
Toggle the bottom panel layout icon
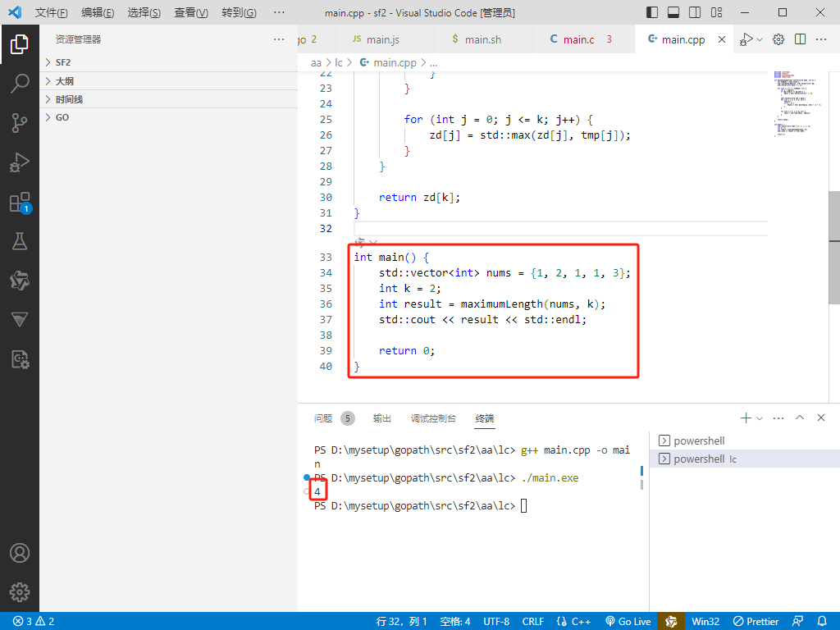673,11
